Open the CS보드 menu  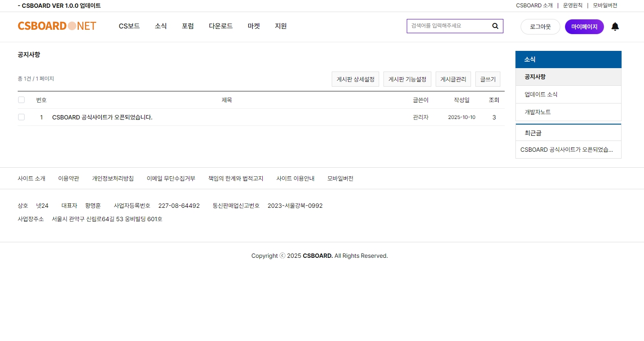129,26
